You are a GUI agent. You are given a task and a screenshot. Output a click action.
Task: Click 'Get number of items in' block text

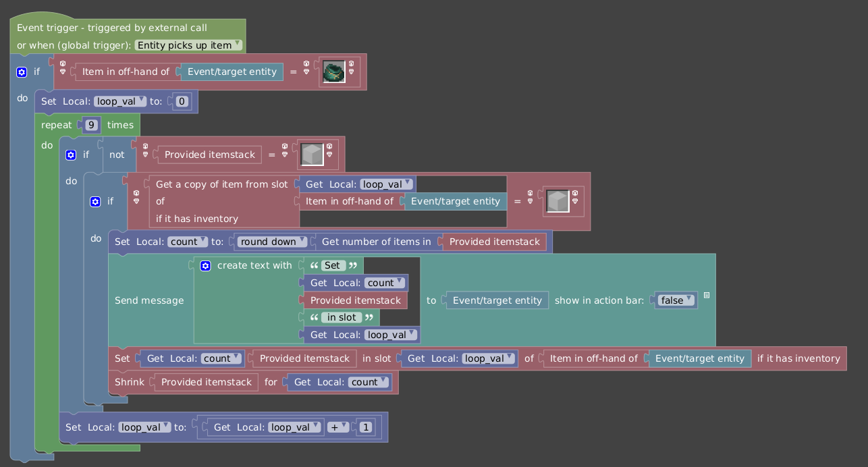click(377, 242)
